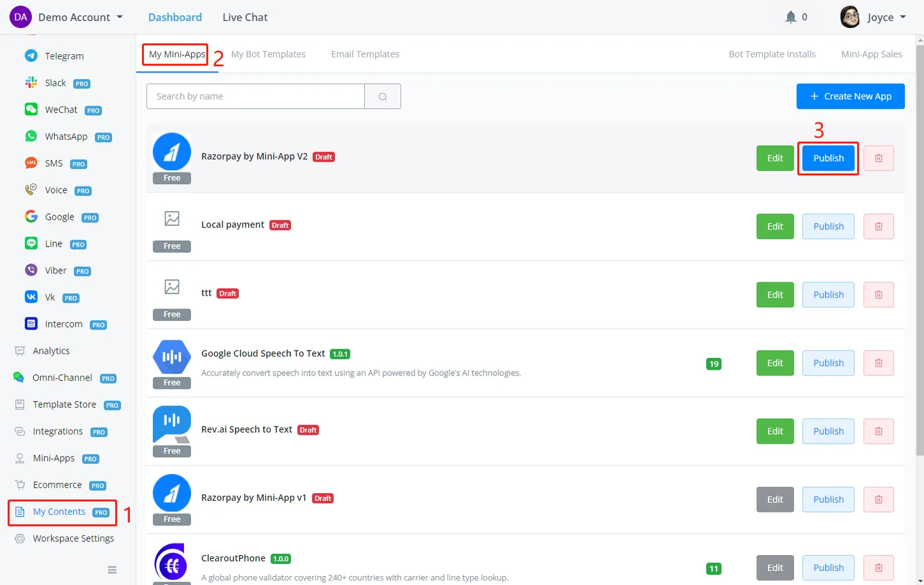This screenshot has height=585, width=924.
Task: Delete the Razorpay by Mini-App V2 app
Action: [x=879, y=158]
